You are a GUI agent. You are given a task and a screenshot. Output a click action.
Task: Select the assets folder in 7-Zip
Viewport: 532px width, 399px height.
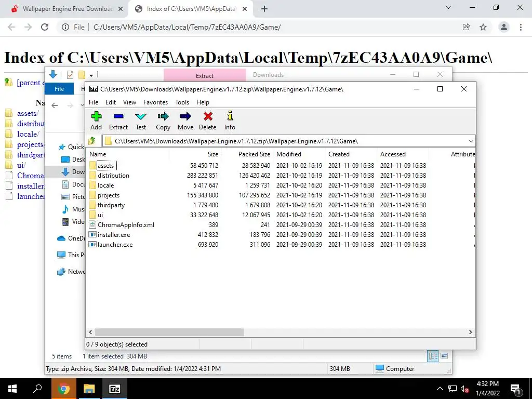105,166
